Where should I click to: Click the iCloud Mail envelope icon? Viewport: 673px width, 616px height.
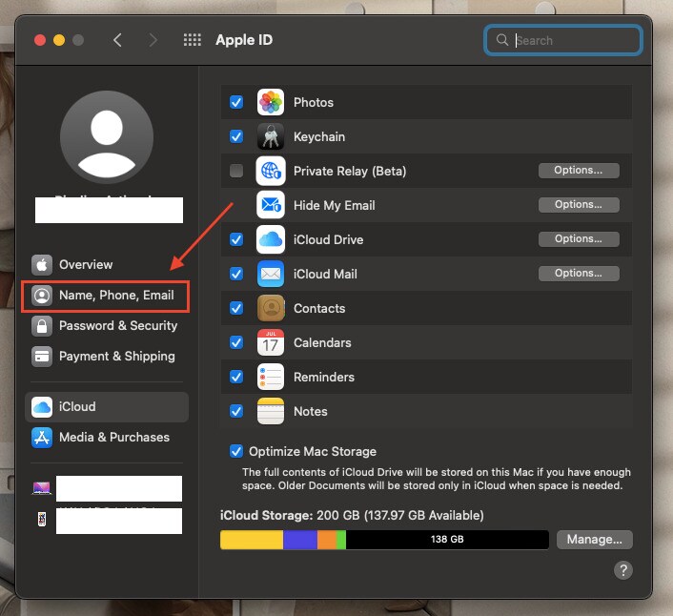point(271,274)
